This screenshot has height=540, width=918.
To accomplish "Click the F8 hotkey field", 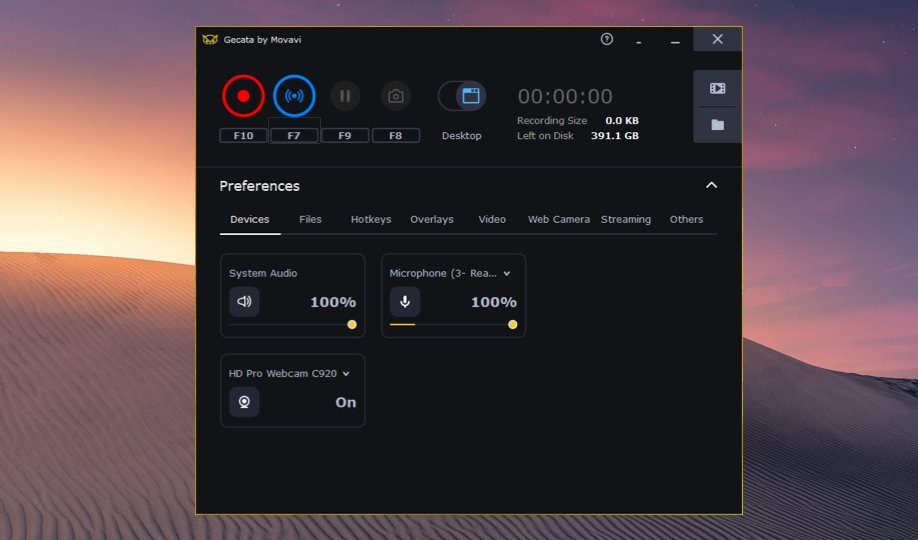I will point(396,136).
